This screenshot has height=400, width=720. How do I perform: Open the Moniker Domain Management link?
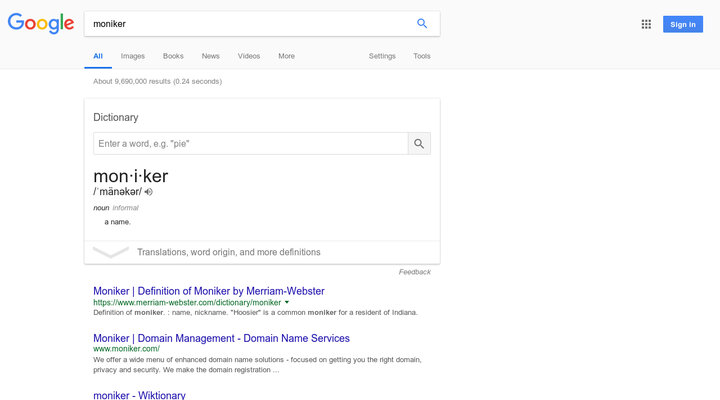[221, 338]
